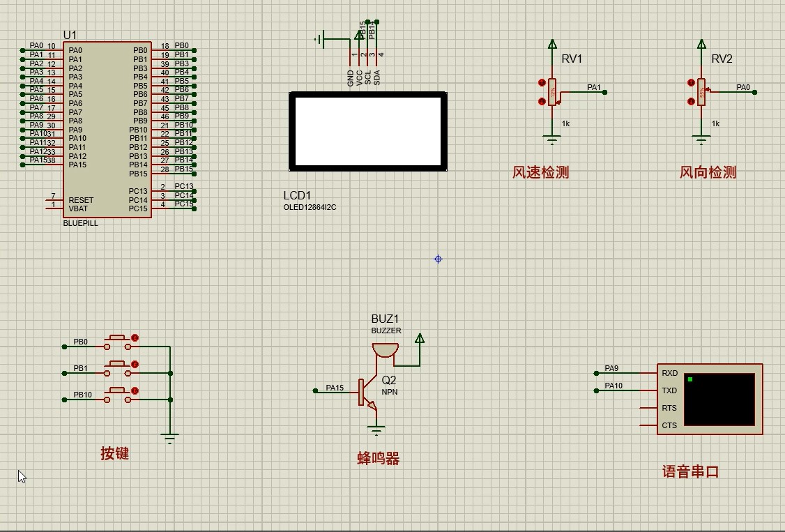Toggle the latch dot on PB1 button
The height and width of the screenshot is (532, 785).
[x=135, y=365]
